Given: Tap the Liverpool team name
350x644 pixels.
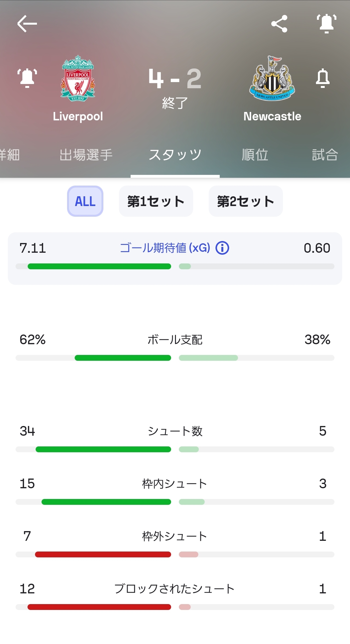Looking at the screenshot, I should pos(78,116).
